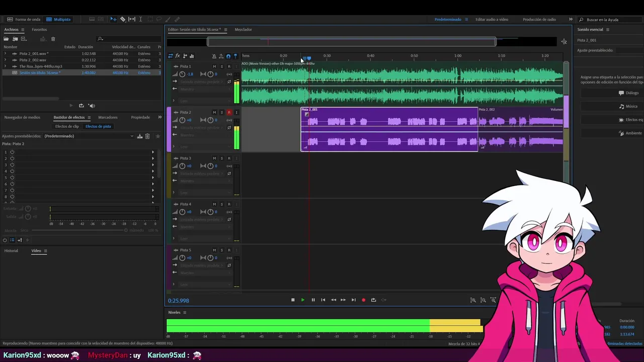
Task: Solo Pista 1 with S button
Action: point(221,66)
